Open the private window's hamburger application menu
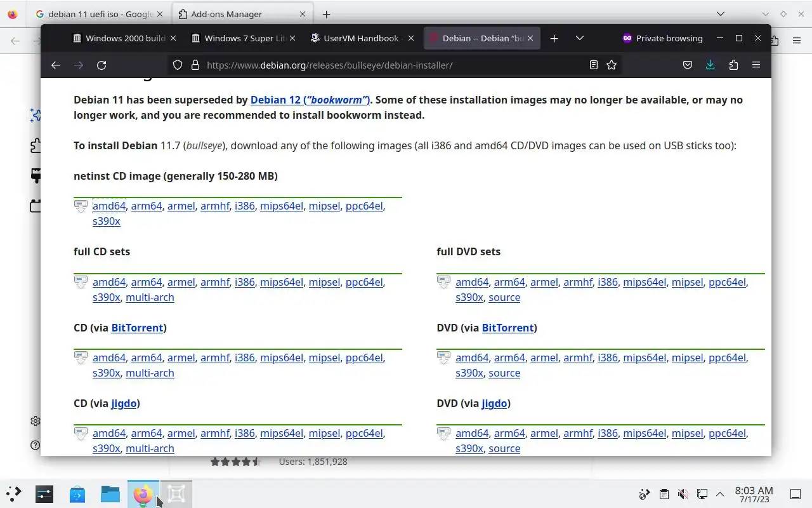 tap(756, 65)
